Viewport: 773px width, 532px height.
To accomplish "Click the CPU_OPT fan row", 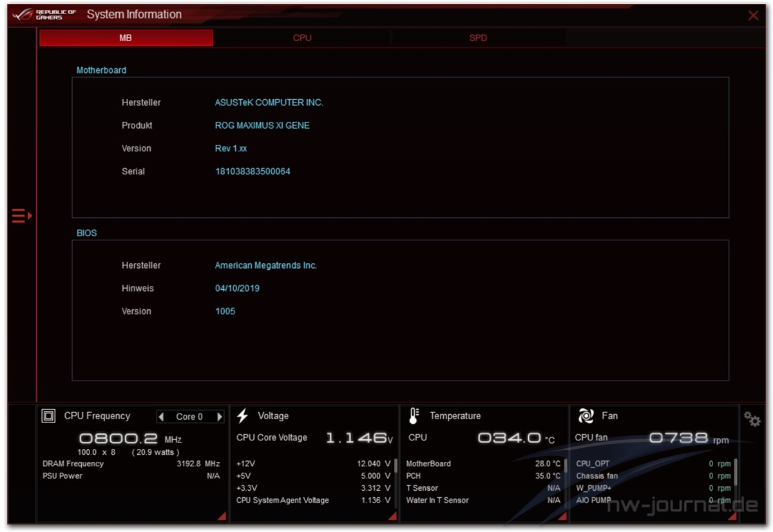I will [653, 464].
